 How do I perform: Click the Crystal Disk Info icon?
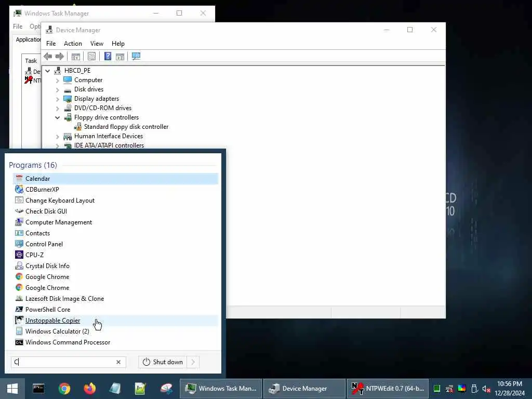(19, 265)
